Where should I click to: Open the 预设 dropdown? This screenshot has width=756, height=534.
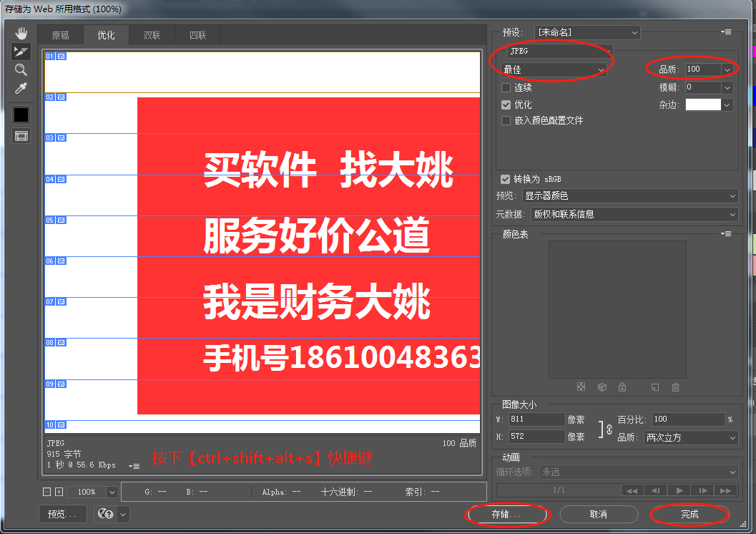(x=587, y=32)
